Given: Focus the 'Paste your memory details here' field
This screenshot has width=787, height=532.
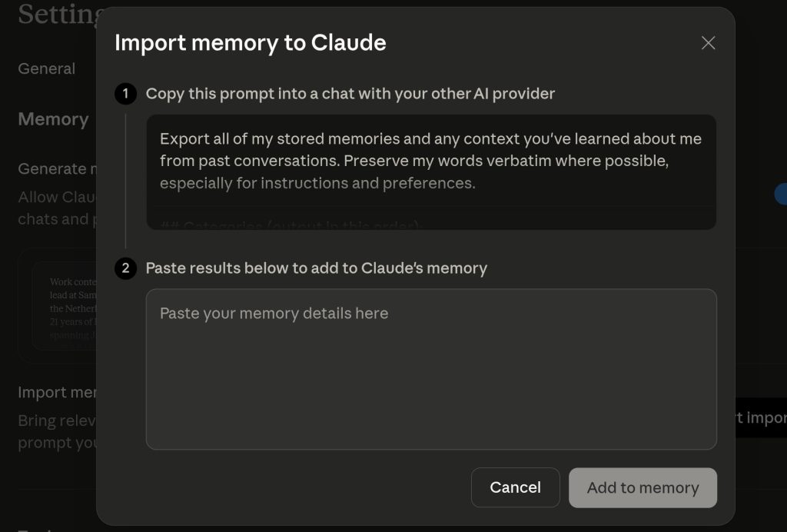Looking at the screenshot, I should pyautogui.click(x=430, y=369).
